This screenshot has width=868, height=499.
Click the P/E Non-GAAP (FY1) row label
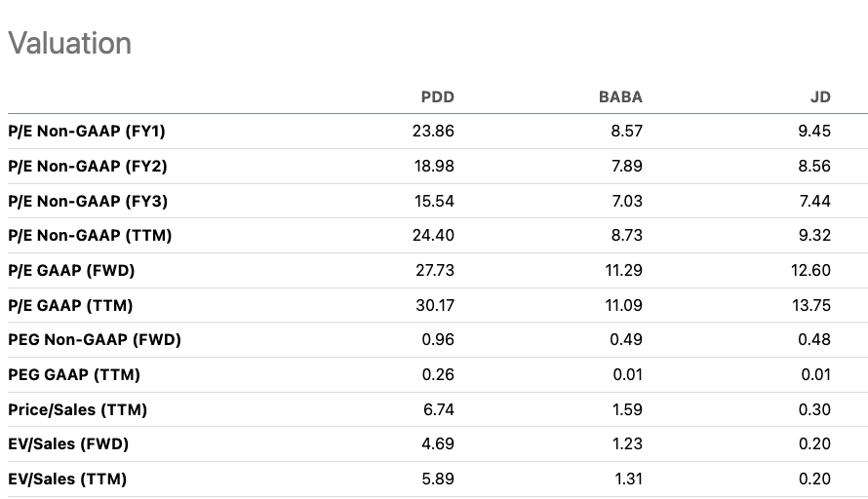[87, 132]
